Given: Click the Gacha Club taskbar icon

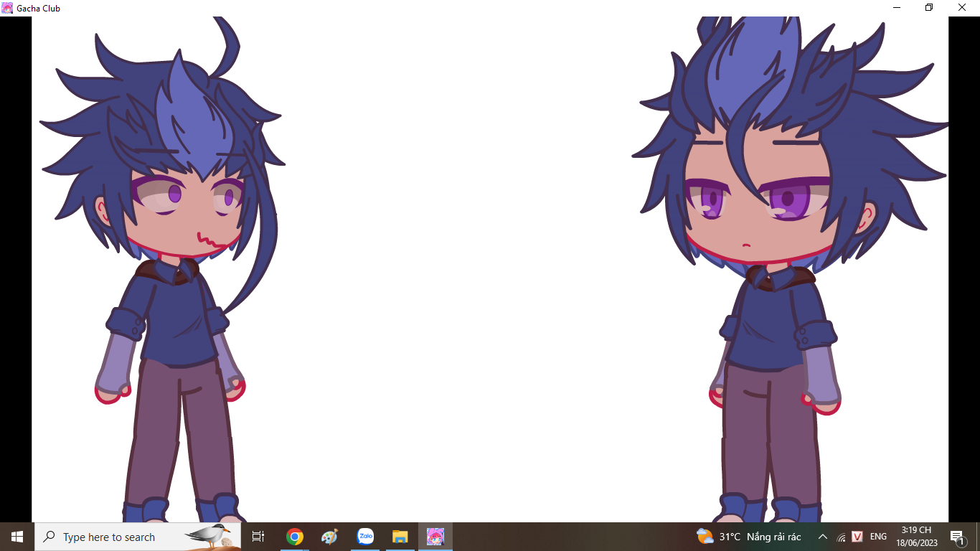Looking at the screenshot, I should (435, 537).
